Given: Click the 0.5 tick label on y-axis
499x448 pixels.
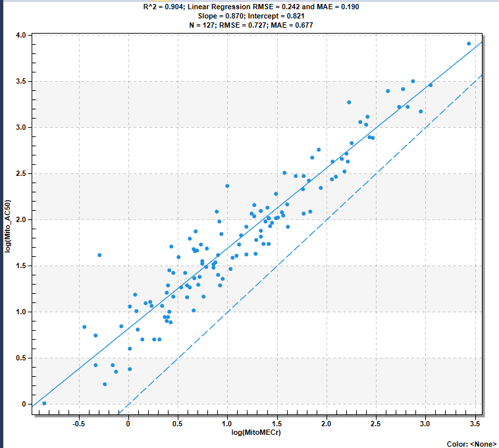Looking at the screenshot, I should coord(21,358).
